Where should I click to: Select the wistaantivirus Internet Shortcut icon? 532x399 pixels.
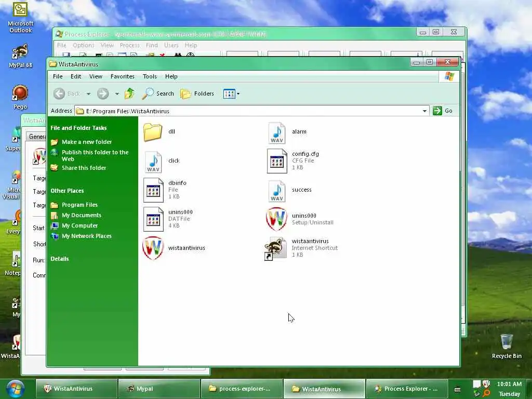[x=275, y=249]
